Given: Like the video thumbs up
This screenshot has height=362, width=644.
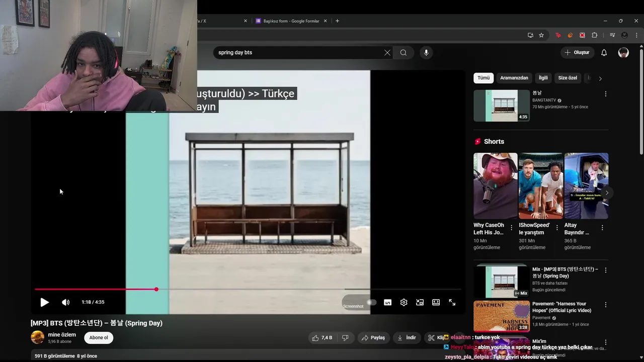Looking at the screenshot, I should [322, 338].
